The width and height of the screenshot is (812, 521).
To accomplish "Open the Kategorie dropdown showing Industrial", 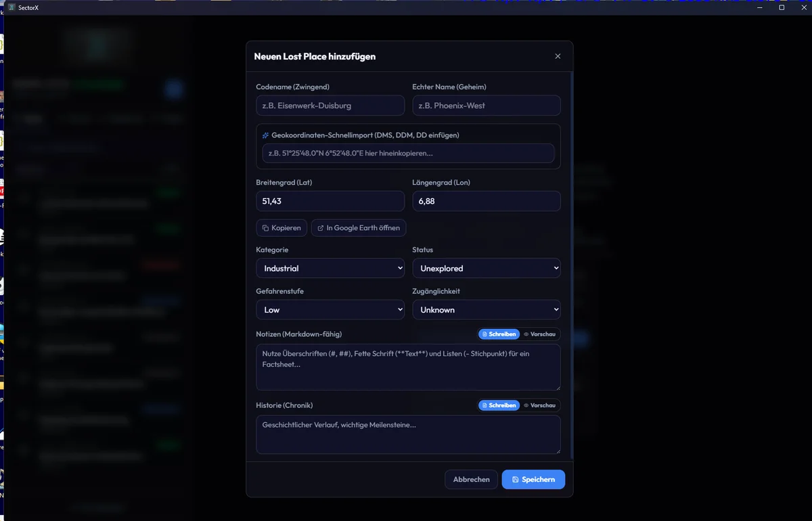I will pos(330,269).
